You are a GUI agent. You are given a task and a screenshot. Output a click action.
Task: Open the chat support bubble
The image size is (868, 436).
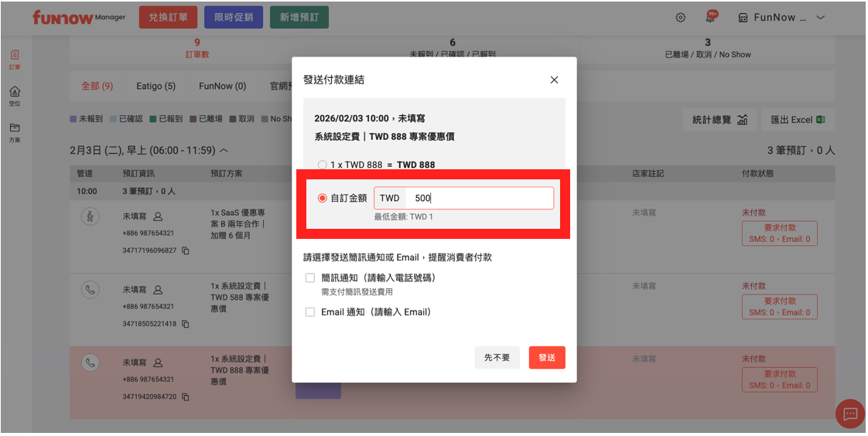click(850, 414)
